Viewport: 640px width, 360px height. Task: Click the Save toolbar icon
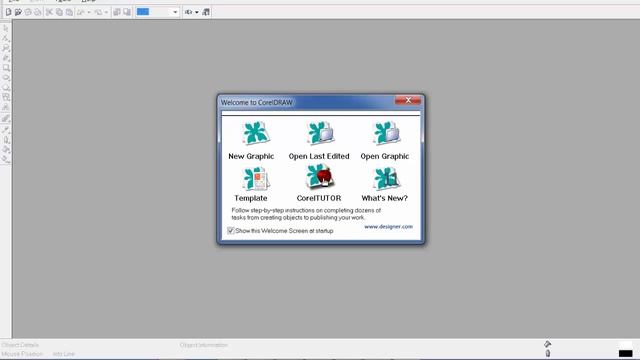(x=28, y=12)
